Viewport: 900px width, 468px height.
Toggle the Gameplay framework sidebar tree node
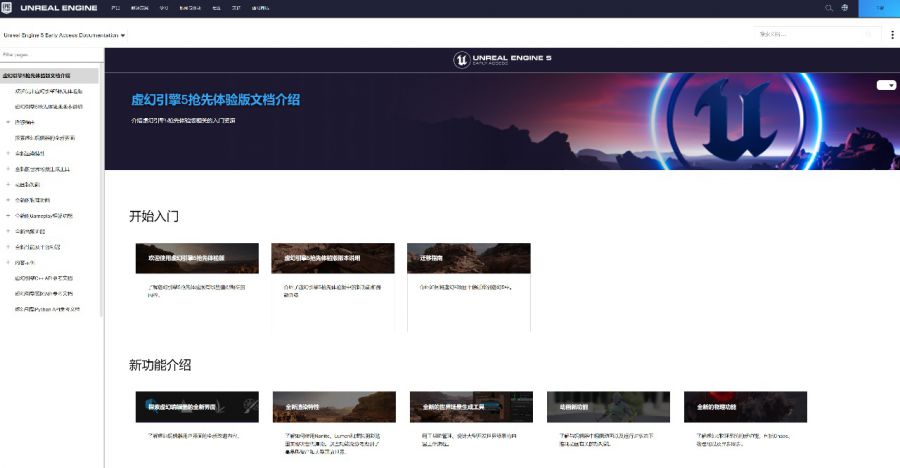(x=8, y=215)
